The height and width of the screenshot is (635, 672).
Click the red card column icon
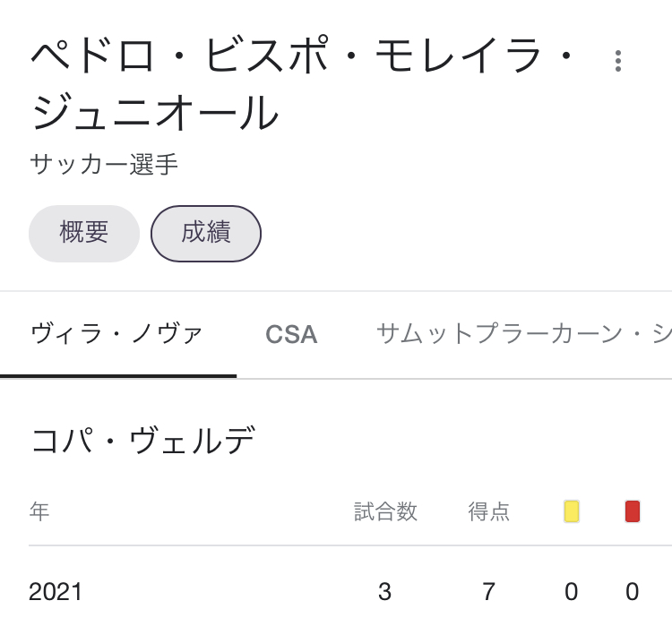click(x=633, y=511)
